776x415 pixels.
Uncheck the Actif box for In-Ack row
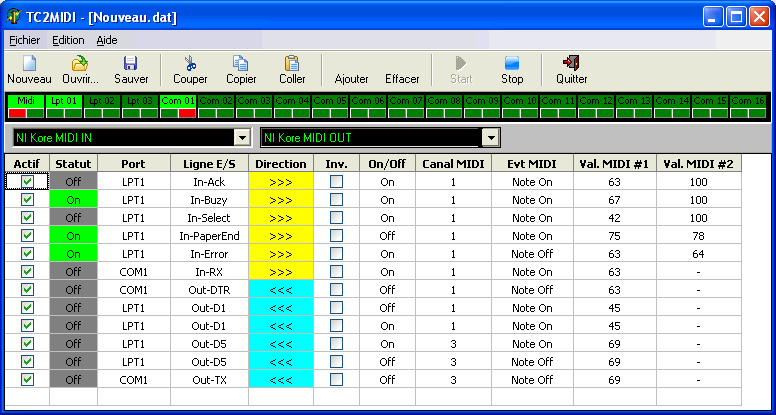pyautogui.click(x=28, y=181)
